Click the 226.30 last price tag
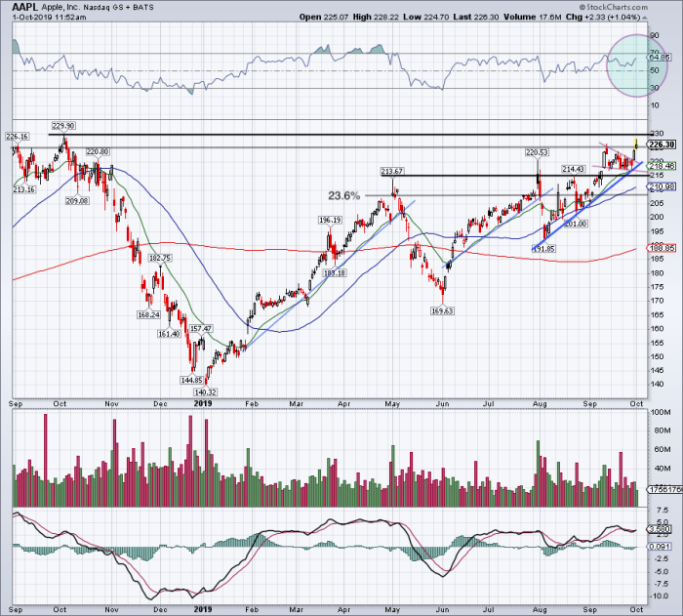683x616 pixels. click(x=663, y=144)
